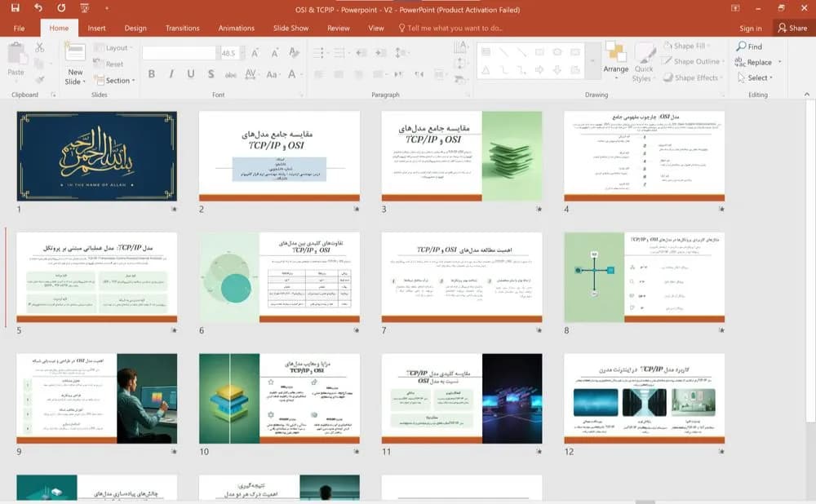Open Quick Styles gallery
The width and height of the screenshot is (816, 504).
(x=644, y=63)
